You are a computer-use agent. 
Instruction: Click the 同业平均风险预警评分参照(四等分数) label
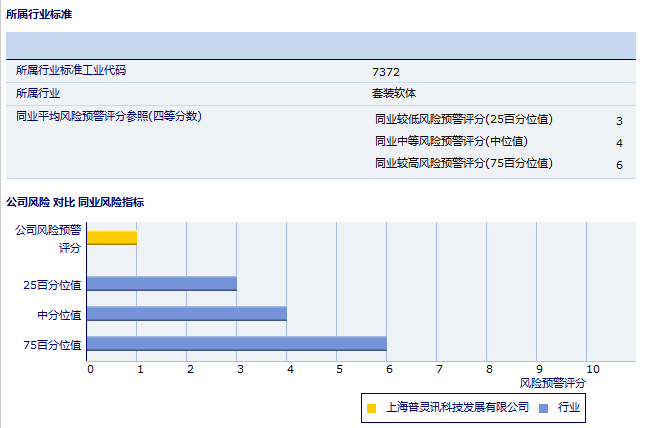point(109,117)
